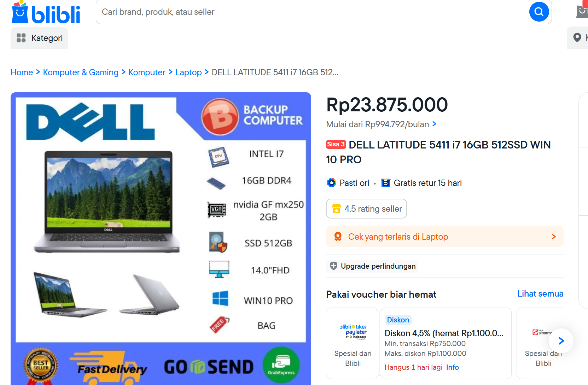Expand installment options next to Rp994.792/bulan
This screenshot has height=385, width=588.
[435, 124]
